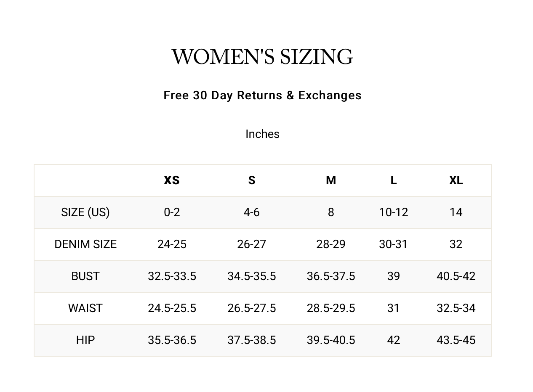The width and height of the screenshot is (533, 392).
Task: Click Free 30 Day Returns & Exchanges text
Action: (x=262, y=95)
